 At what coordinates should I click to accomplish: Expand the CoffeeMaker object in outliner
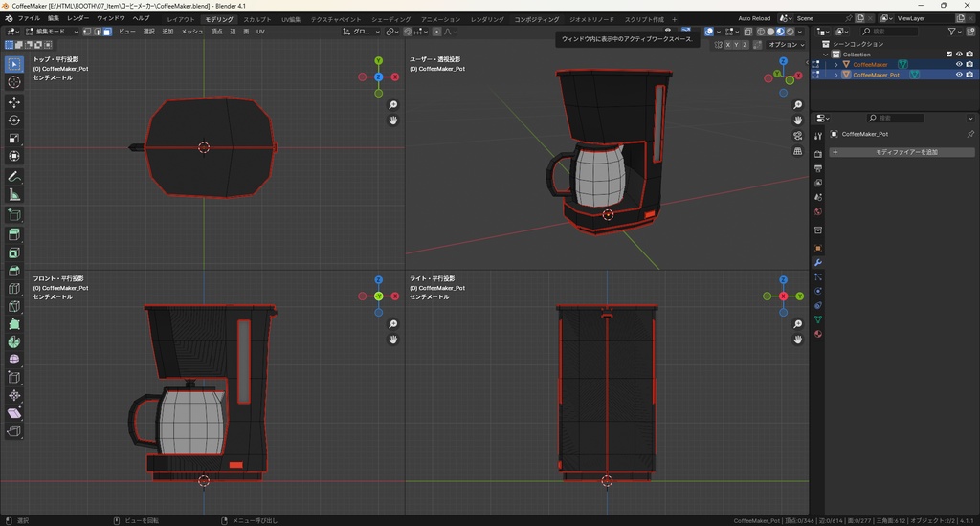click(x=835, y=65)
